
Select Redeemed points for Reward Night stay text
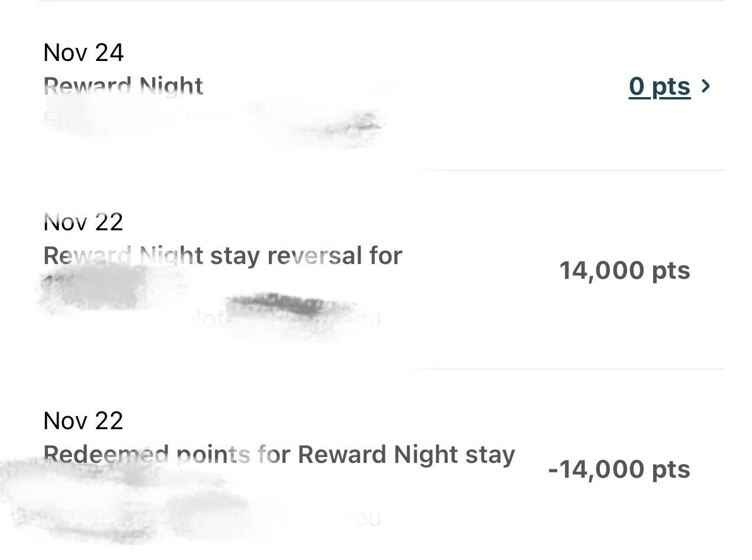pos(279,455)
